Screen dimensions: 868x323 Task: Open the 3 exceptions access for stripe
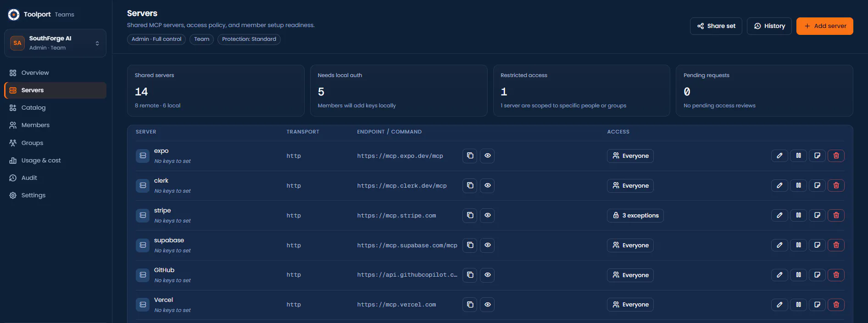click(x=635, y=216)
